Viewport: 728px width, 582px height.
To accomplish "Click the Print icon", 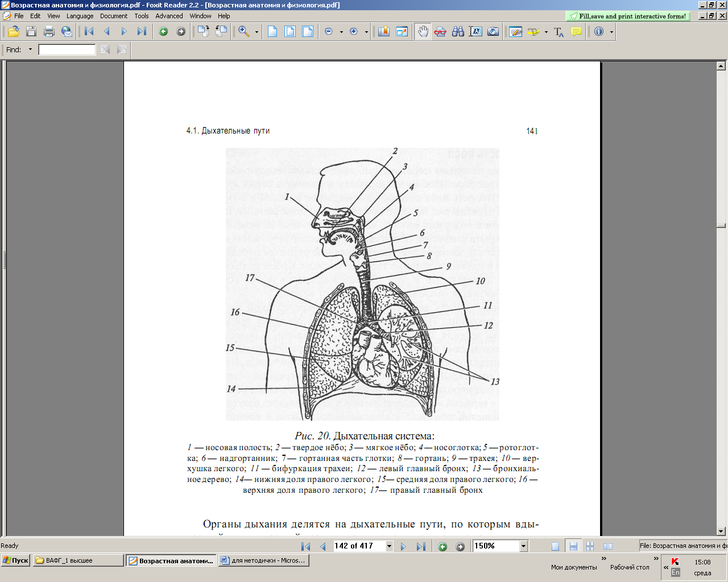I will [x=49, y=32].
